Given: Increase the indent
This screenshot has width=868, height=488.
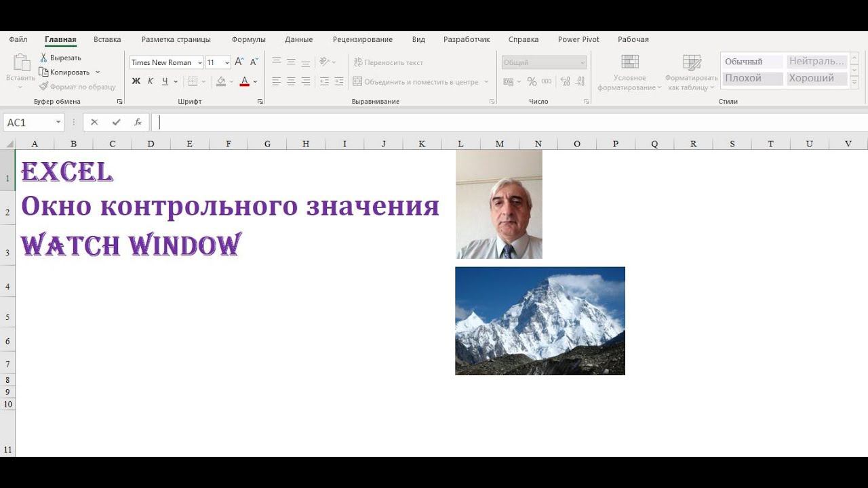Looking at the screenshot, I should pos(339,81).
